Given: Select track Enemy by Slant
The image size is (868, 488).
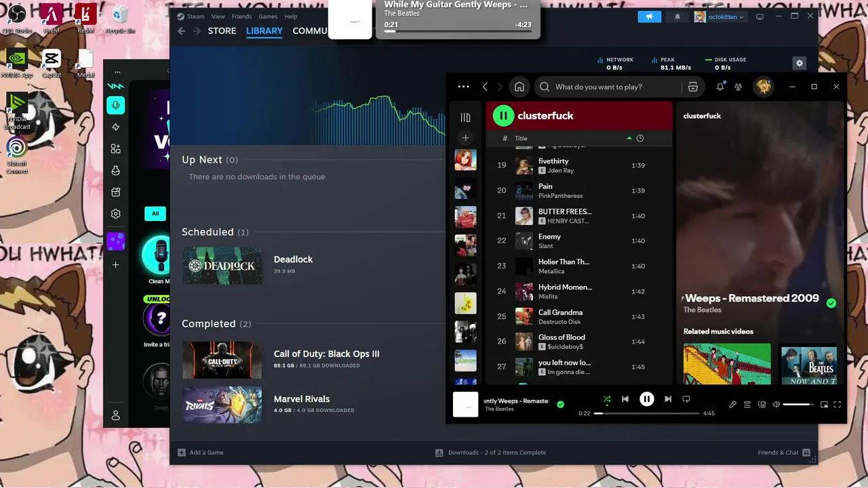Looking at the screenshot, I should click(x=578, y=241).
